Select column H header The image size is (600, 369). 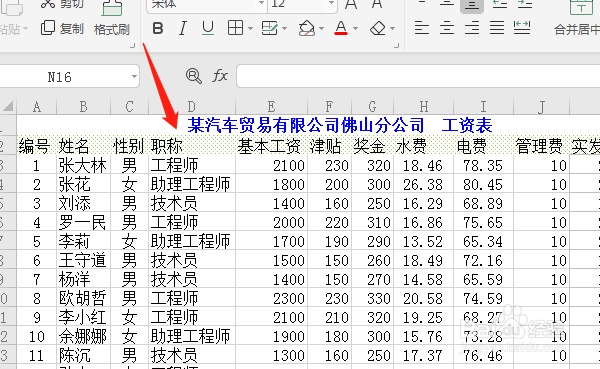[424, 106]
